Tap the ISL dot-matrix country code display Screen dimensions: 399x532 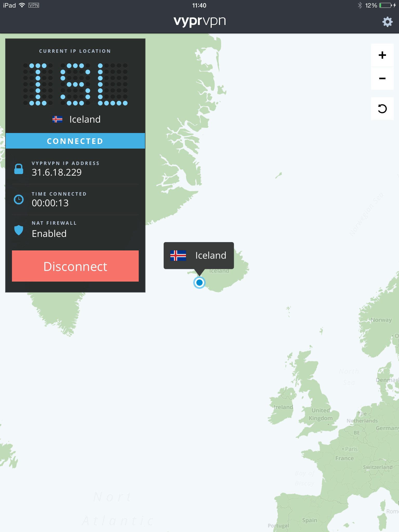(x=75, y=84)
